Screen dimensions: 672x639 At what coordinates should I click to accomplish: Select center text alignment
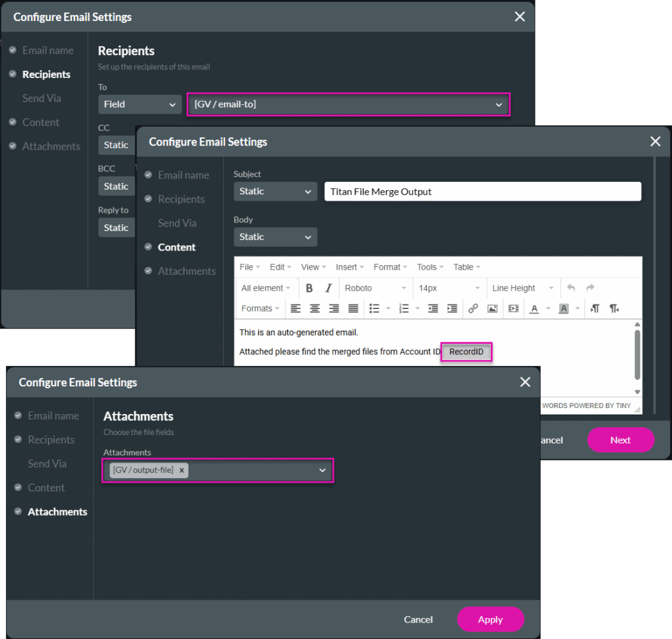[x=314, y=308]
